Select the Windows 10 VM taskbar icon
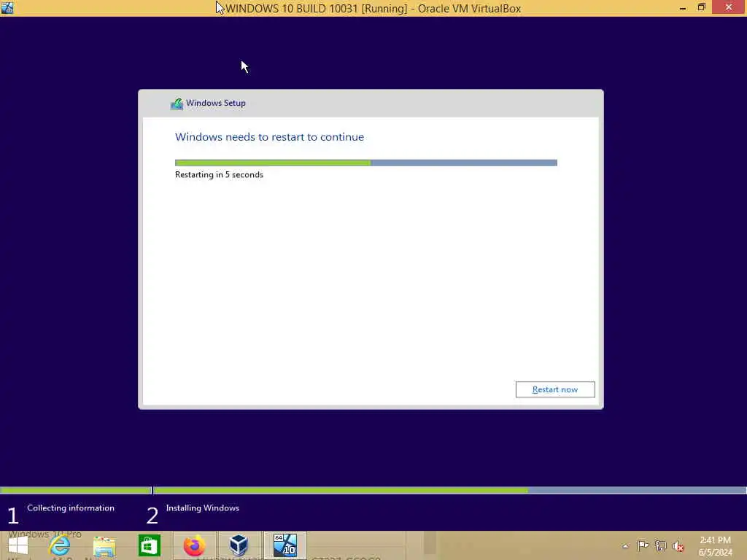The height and width of the screenshot is (560, 747). point(285,545)
